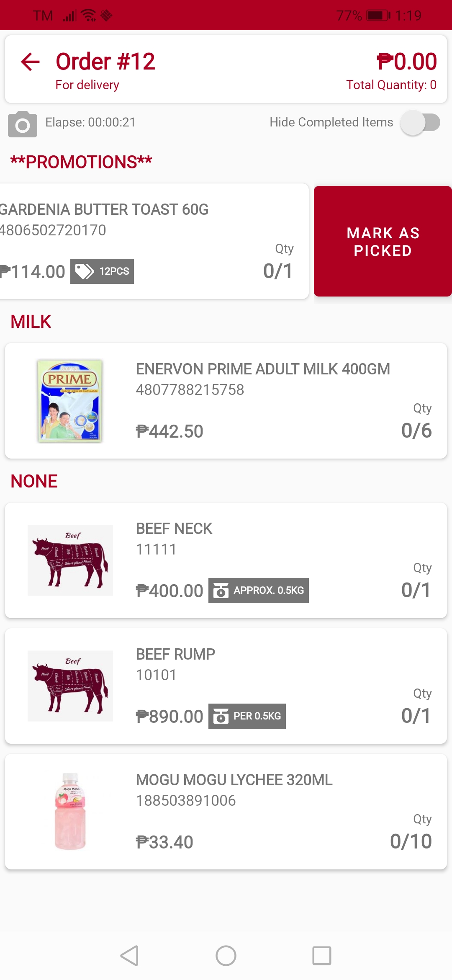Tap the Mogu Mogu Lychee bottle image
The width and height of the screenshot is (452, 980).
point(70,811)
